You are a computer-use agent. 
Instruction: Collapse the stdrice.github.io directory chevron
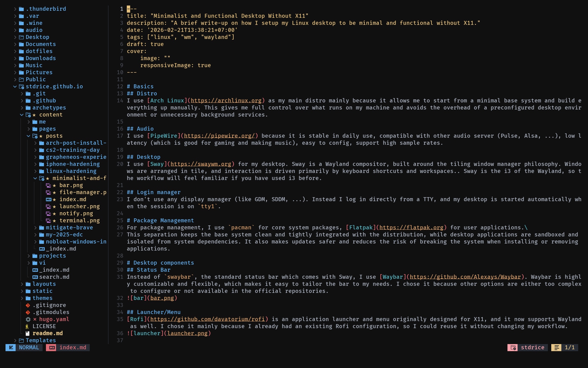[x=15, y=86]
